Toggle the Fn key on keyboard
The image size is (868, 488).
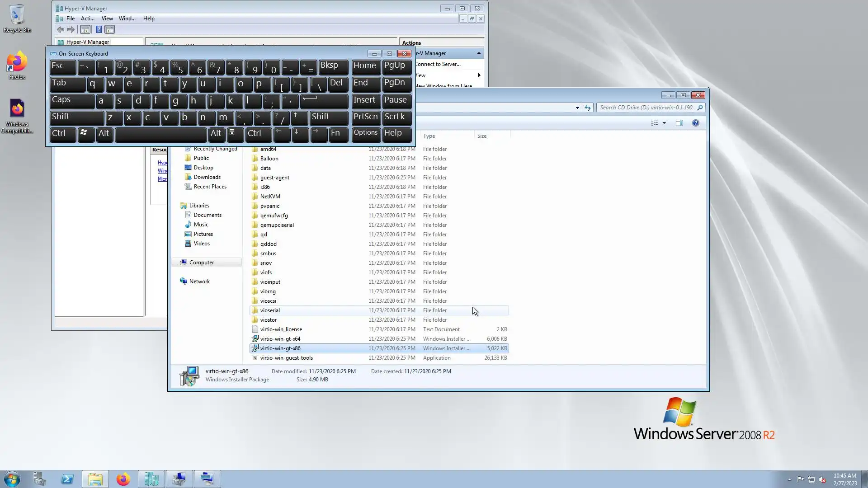coord(338,134)
